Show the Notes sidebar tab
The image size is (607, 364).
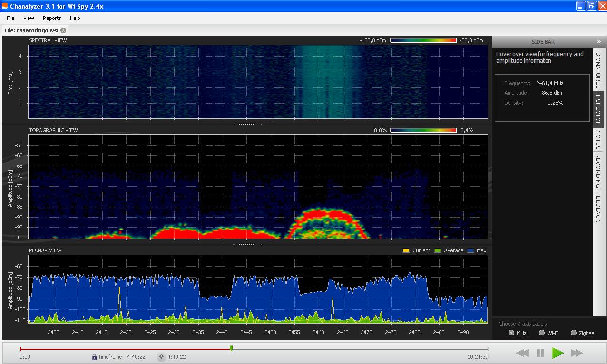point(598,140)
